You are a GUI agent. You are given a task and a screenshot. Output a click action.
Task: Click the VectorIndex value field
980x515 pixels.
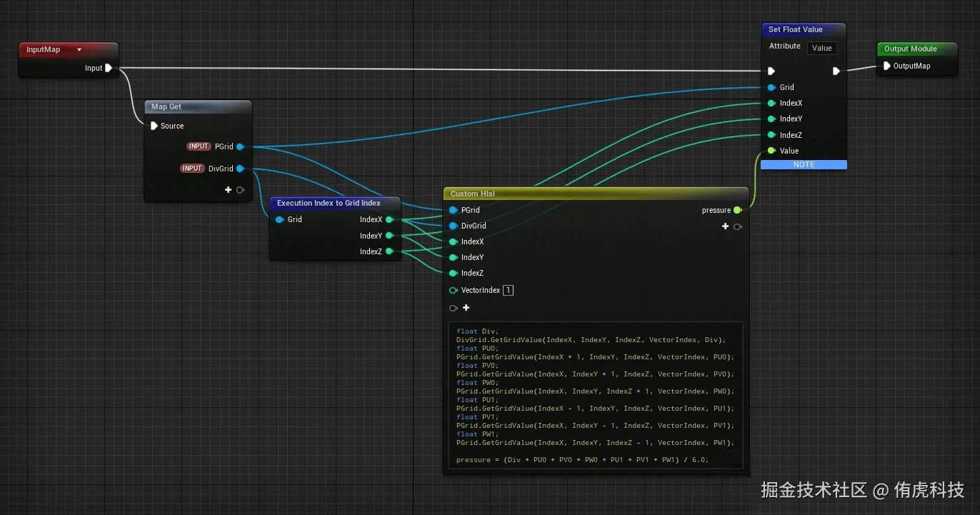[508, 290]
